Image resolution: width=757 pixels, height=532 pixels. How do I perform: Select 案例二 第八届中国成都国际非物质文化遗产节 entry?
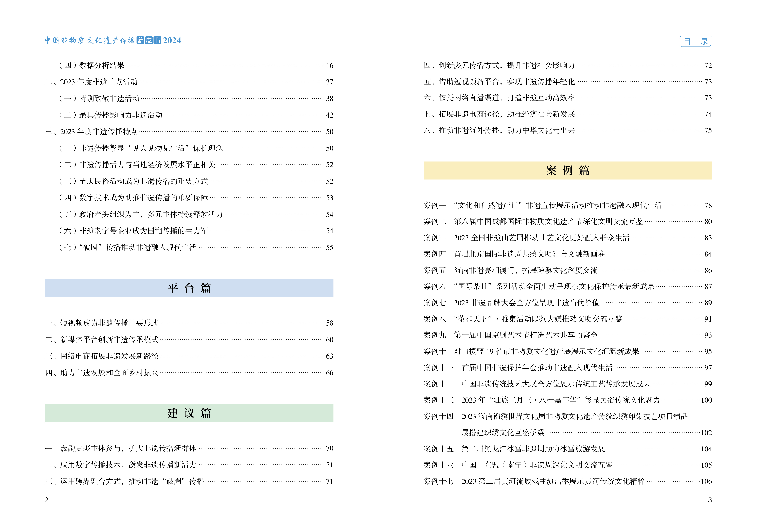pyautogui.click(x=568, y=222)
